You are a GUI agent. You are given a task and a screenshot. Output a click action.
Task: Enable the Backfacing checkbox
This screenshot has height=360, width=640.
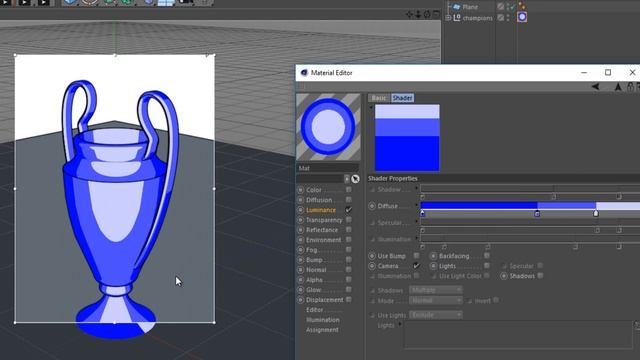(x=487, y=256)
